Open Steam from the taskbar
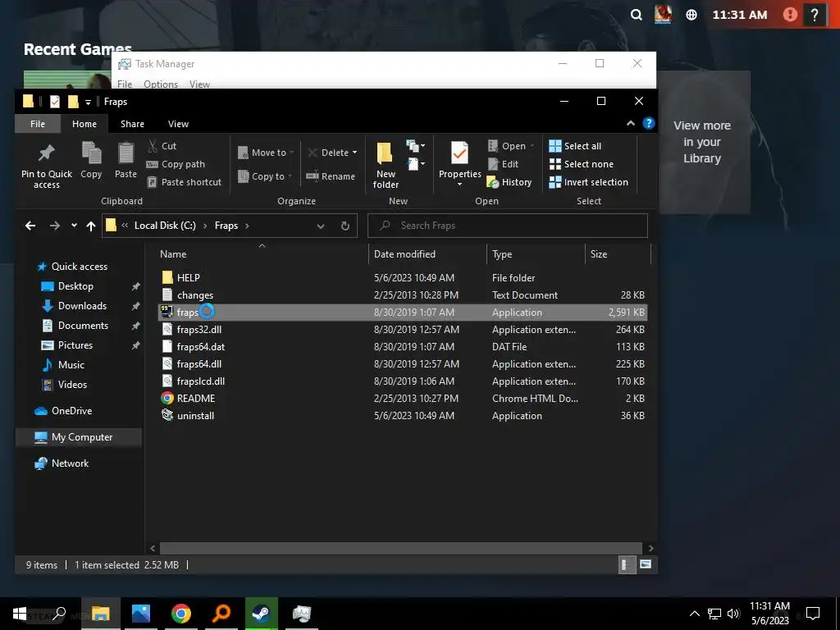The height and width of the screenshot is (630, 840). [262, 614]
